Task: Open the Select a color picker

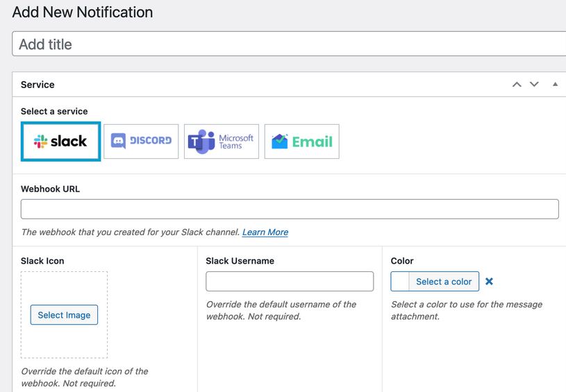Action: click(x=444, y=281)
